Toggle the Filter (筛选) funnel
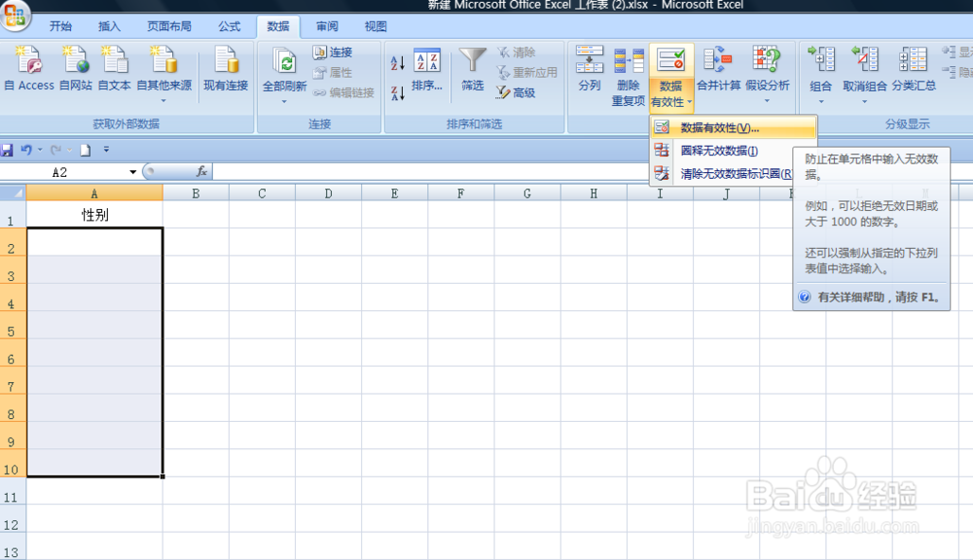The image size is (973, 560). click(x=472, y=69)
